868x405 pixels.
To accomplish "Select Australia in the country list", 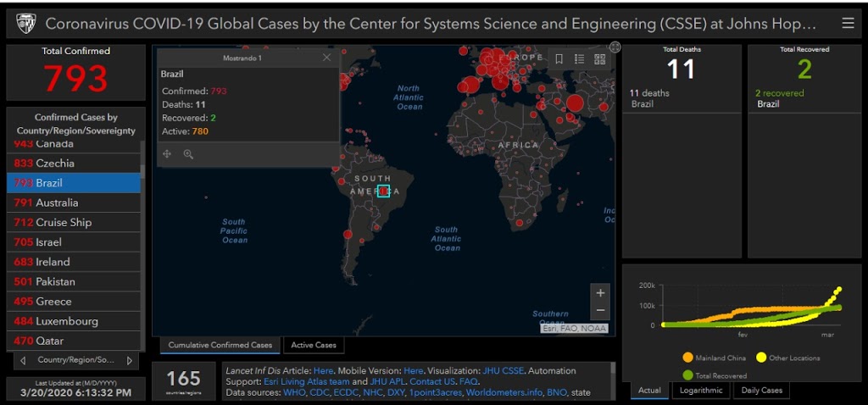I will (57, 202).
